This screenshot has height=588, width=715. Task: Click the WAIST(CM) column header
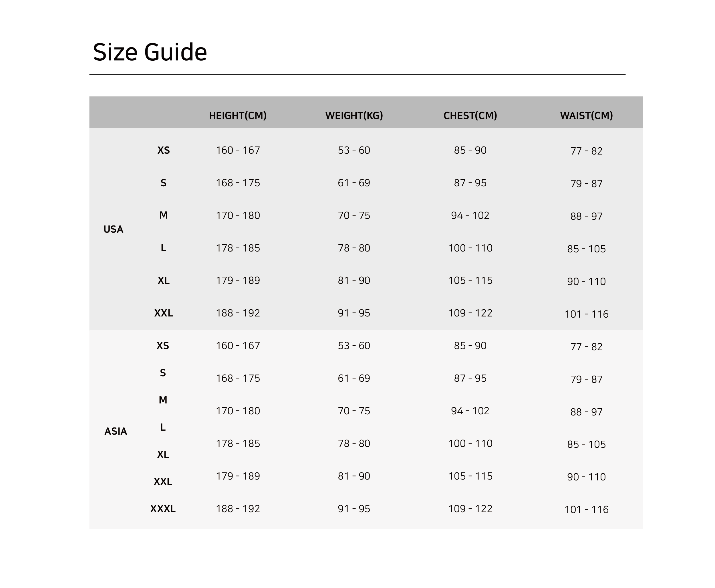click(586, 116)
